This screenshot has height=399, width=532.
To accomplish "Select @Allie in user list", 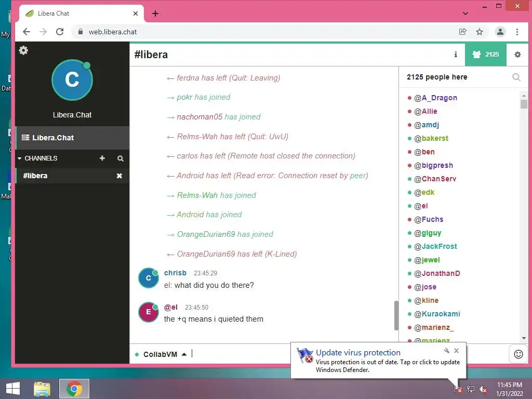I will [x=425, y=111].
